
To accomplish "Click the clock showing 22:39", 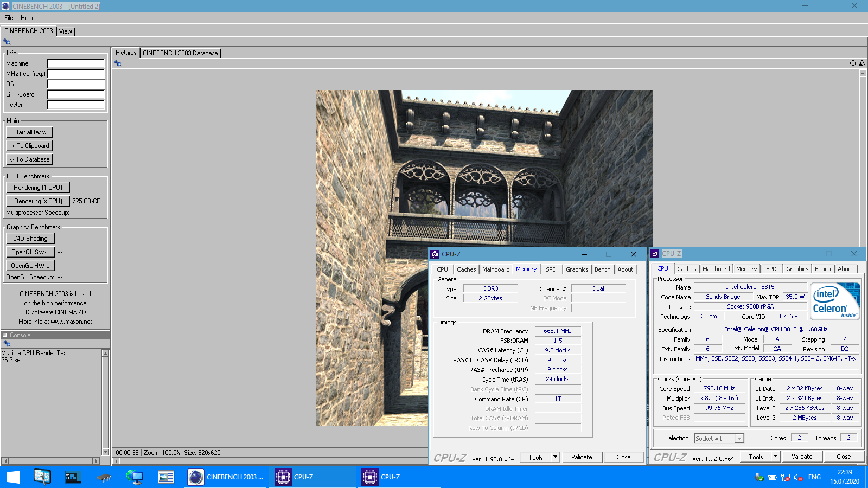I will pos(845,472).
